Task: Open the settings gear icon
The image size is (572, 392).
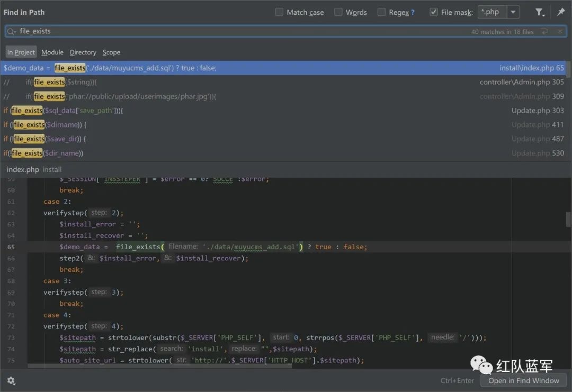Action: pos(11,381)
